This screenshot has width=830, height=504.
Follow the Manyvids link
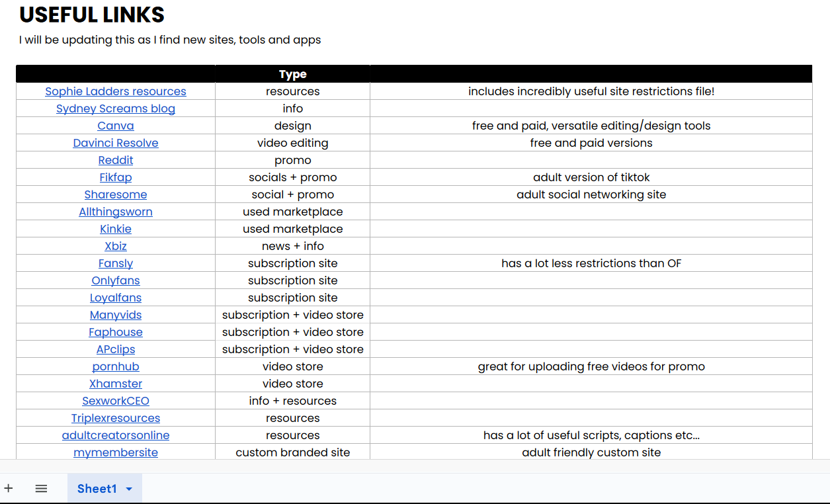pyautogui.click(x=116, y=315)
